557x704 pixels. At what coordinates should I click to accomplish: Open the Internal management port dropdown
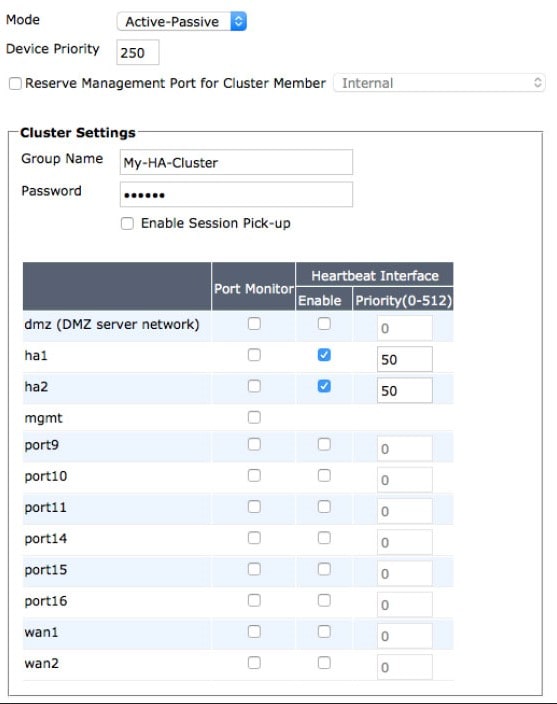439,83
